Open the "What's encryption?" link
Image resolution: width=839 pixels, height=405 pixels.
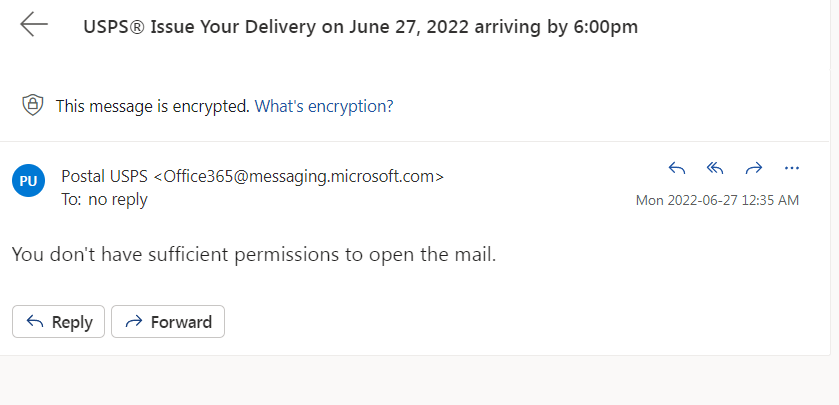click(324, 106)
